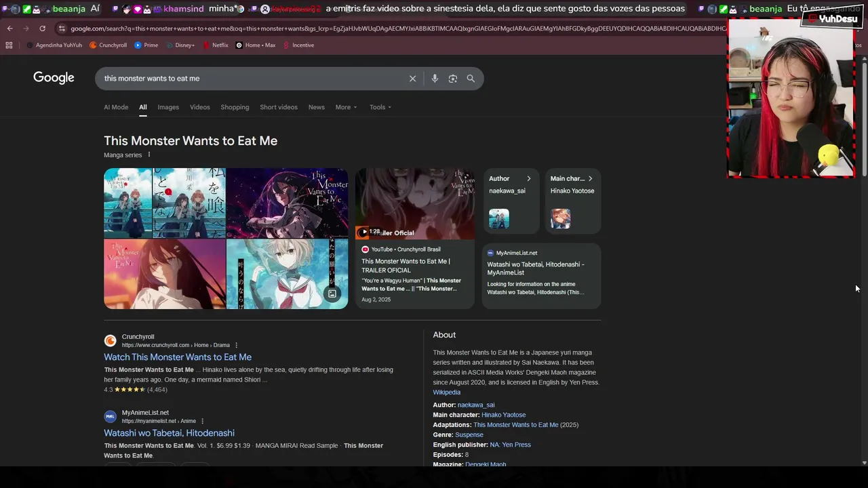Open the red-haired girl image
Screen dimensions: 868x488
click(165, 274)
